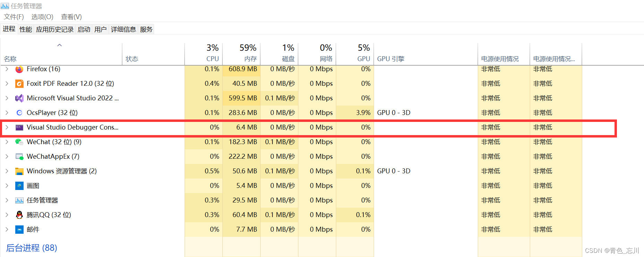Click the Foxit PDF Reader icon
644x257 pixels.
click(x=19, y=84)
